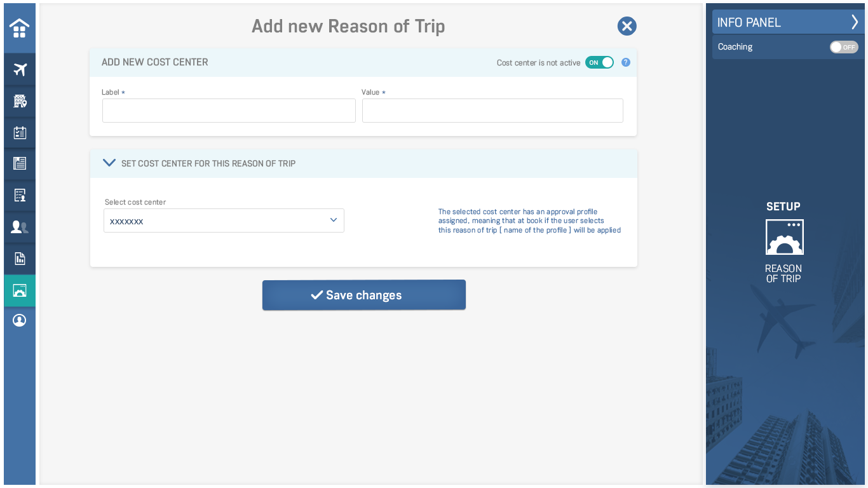Viewport: 868px width, 488px height.
Task: Open the news document sidebar icon
Action: 20,163
